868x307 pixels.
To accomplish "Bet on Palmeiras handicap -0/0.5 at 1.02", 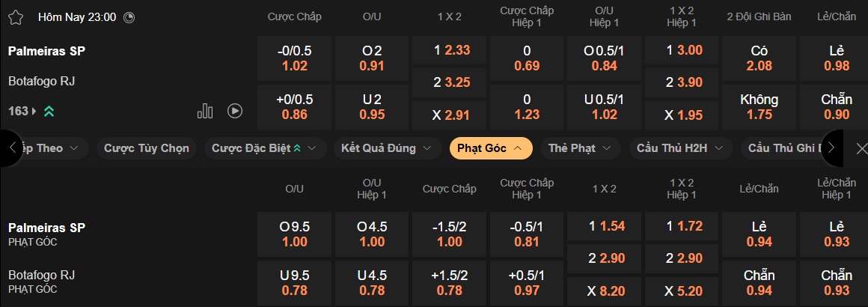I will pos(295,58).
